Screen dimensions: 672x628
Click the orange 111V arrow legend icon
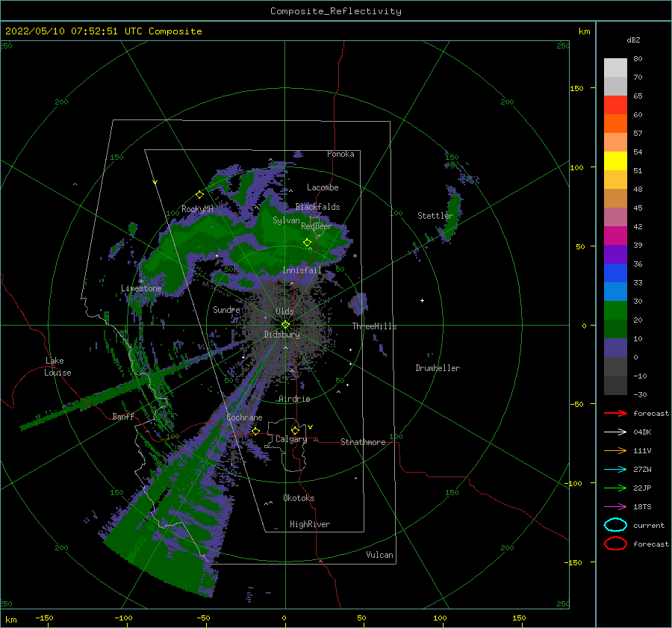[x=615, y=450]
